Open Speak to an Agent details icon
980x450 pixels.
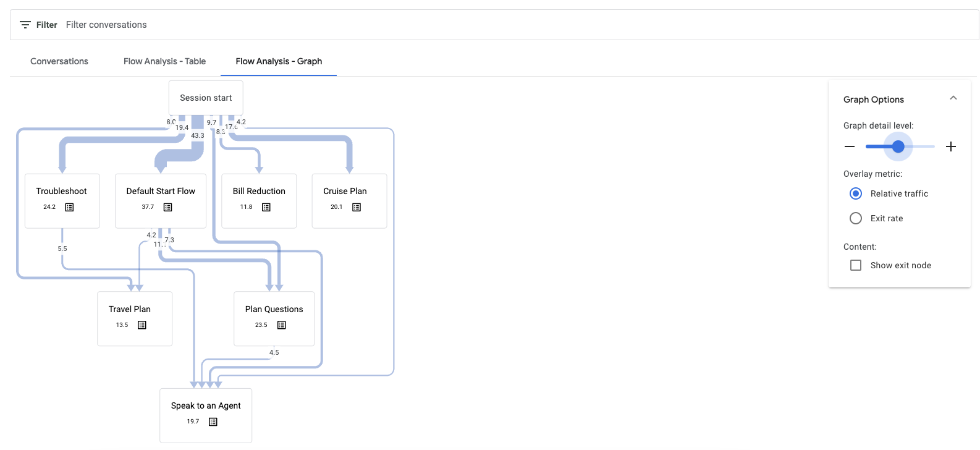213,422
